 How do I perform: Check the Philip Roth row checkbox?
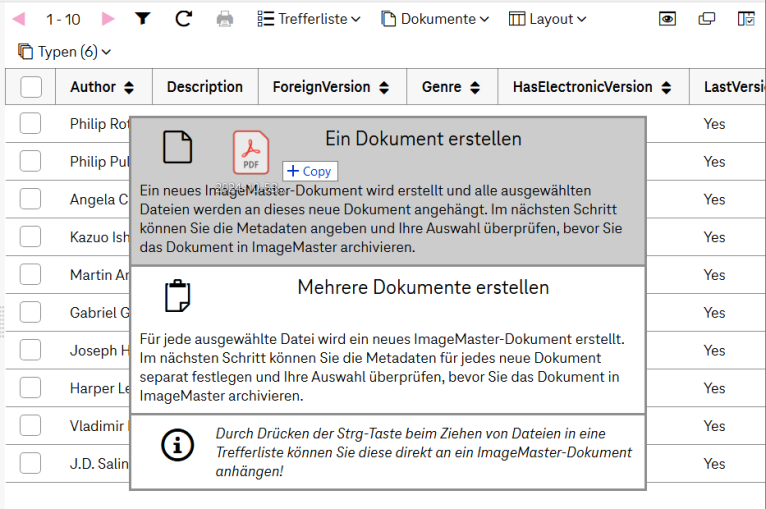(30, 124)
